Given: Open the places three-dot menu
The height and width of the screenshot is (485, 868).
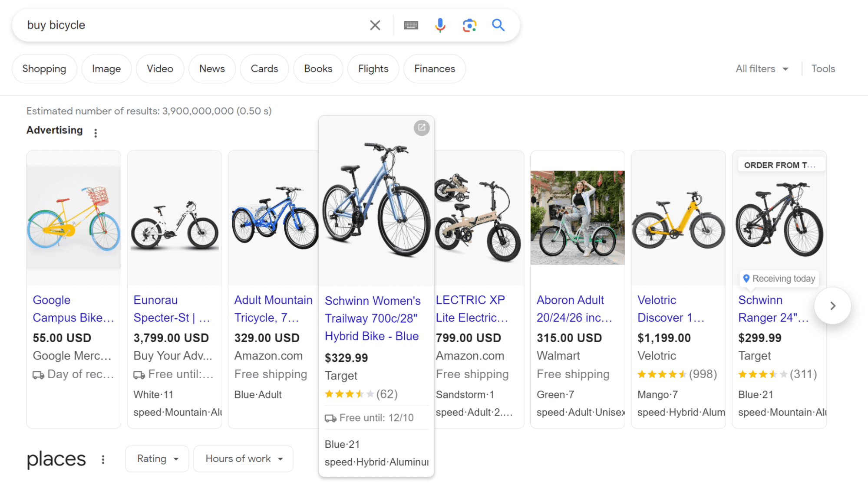Looking at the screenshot, I should (103, 459).
